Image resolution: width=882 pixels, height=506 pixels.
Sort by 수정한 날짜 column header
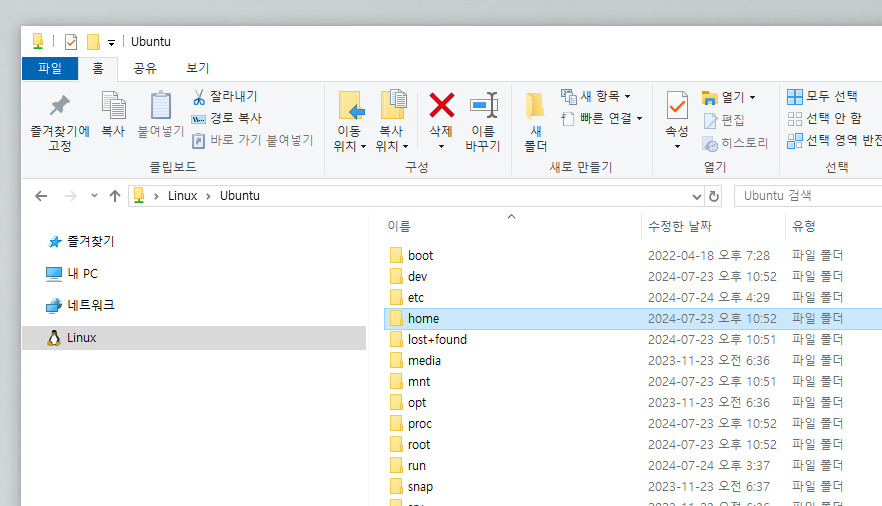pyautogui.click(x=680, y=227)
